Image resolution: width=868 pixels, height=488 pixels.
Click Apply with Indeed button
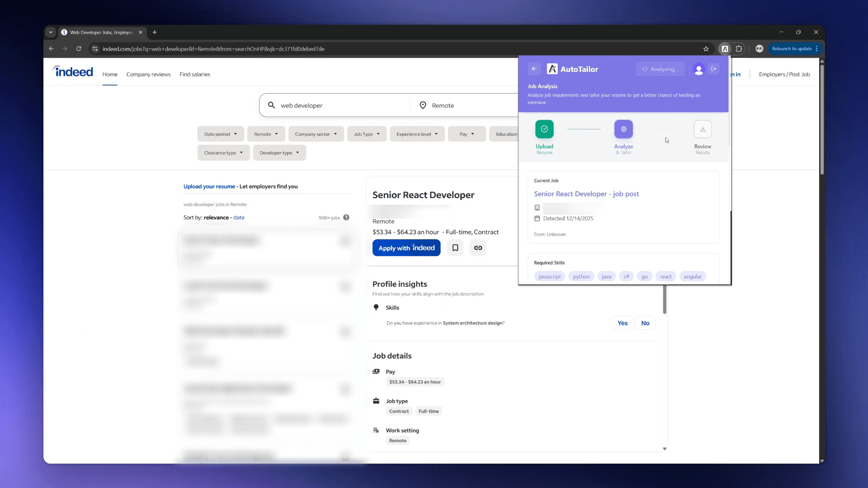point(406,248)
